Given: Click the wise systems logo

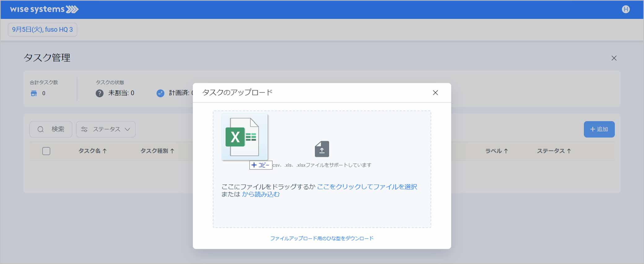Looking at the screenshot, I should click(x=44, y=9).
